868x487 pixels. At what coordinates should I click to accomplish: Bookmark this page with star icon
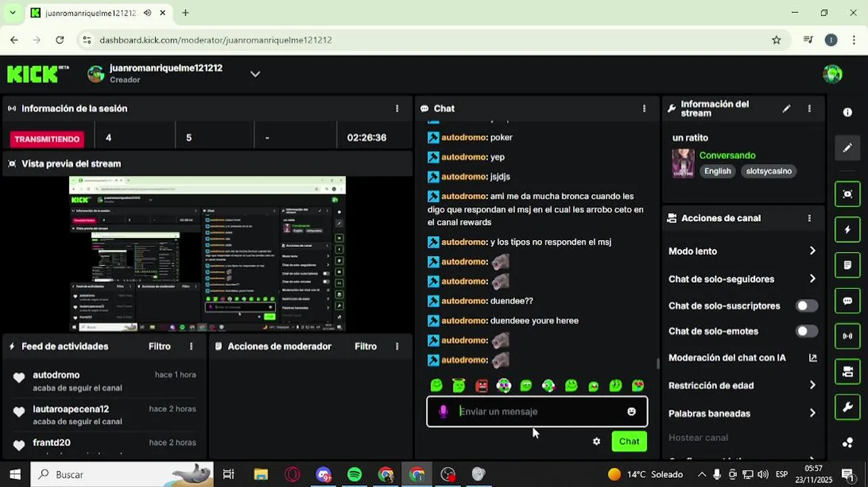tap(776, 40)
